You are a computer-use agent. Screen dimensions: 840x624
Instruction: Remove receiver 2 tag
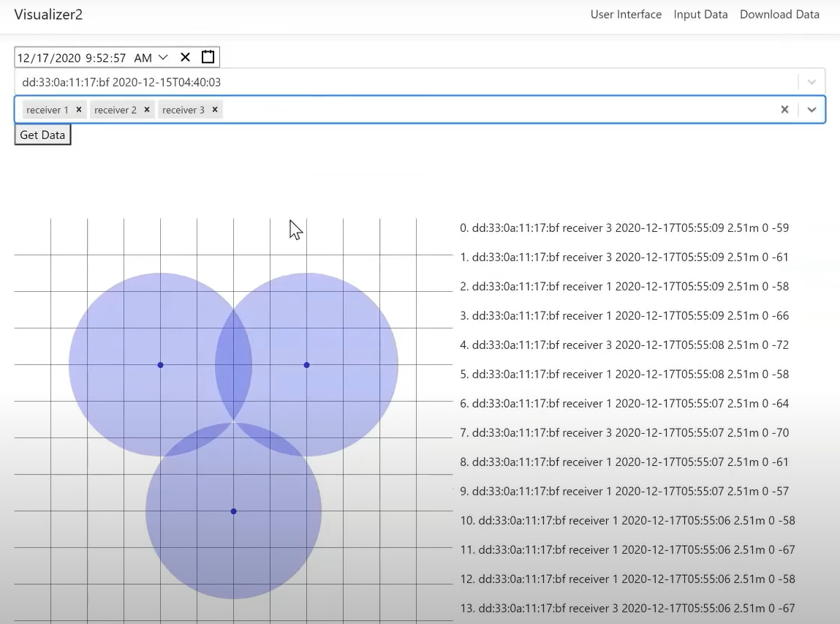coord(147,109)
